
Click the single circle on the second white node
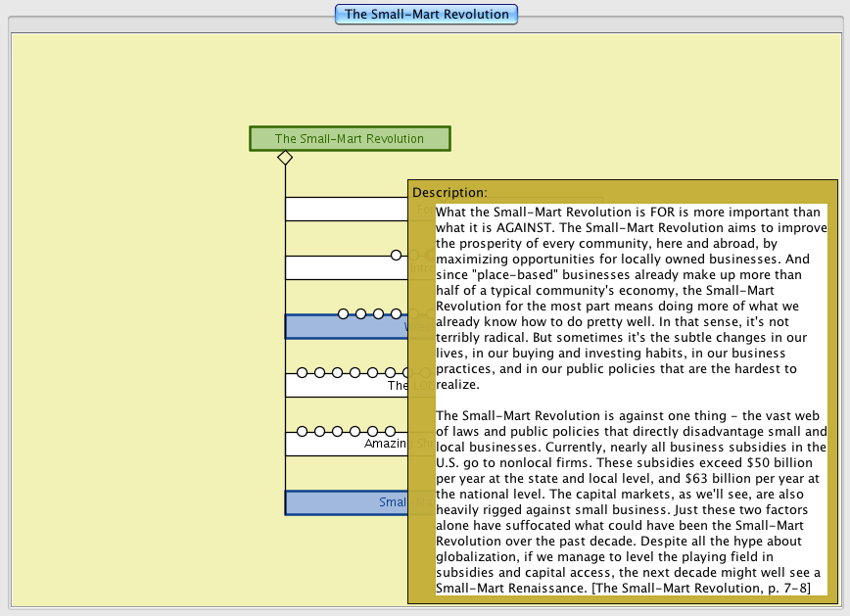point(397,256)
